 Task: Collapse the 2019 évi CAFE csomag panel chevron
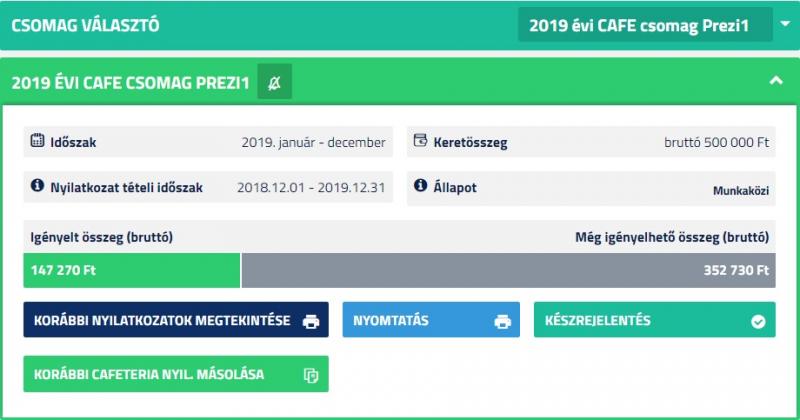tap(776, 81)
